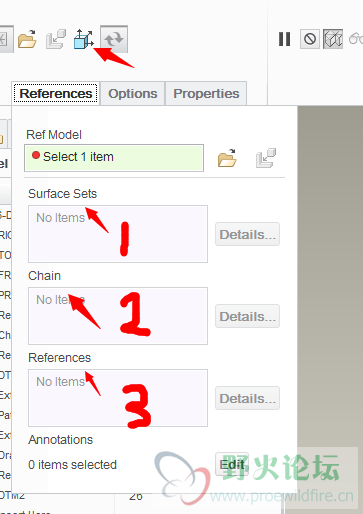
Task: Open Details for Chain
Action: (x=247, y=316)
